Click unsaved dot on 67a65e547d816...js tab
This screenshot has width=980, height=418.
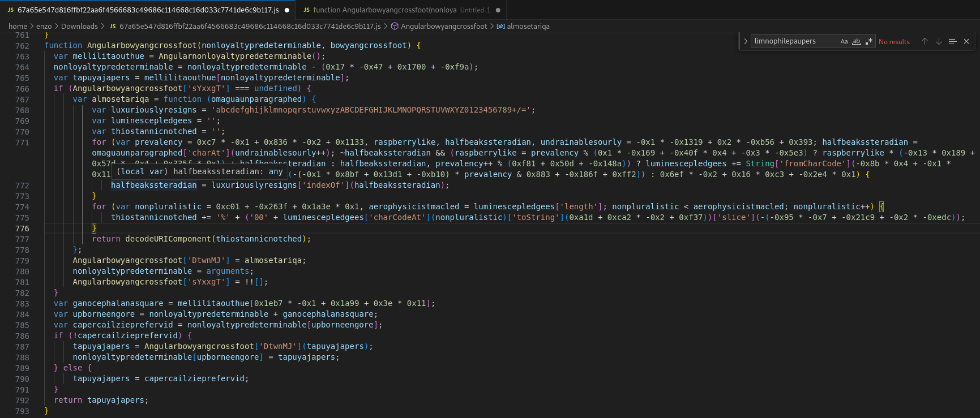coord(287,10)
